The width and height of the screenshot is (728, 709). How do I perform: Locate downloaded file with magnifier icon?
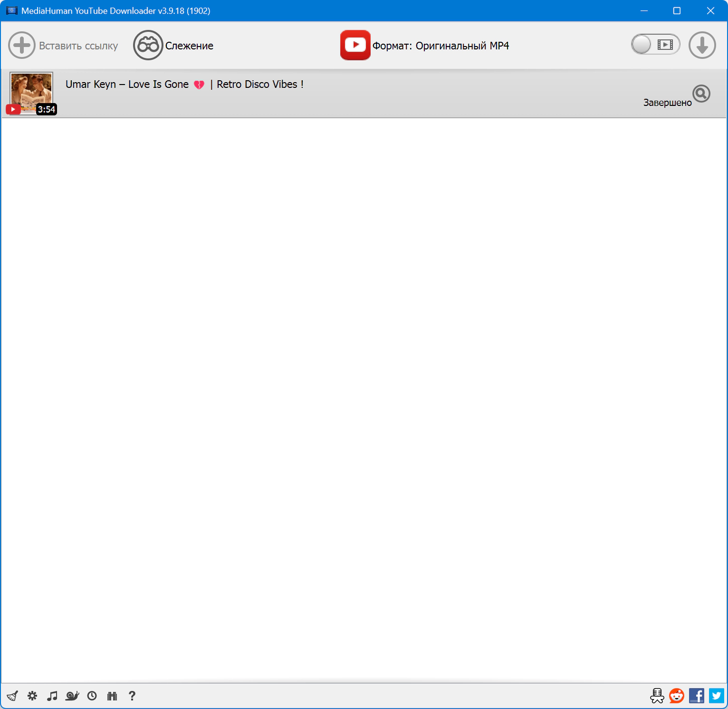click(x=701, y=94)
